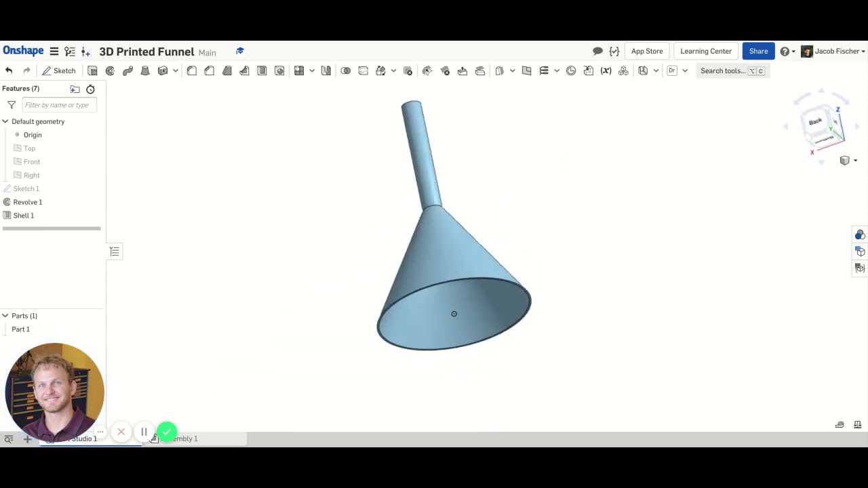Open the comments speech bubble
Viewport: 868px width, 488px height.
coord(597,51)
